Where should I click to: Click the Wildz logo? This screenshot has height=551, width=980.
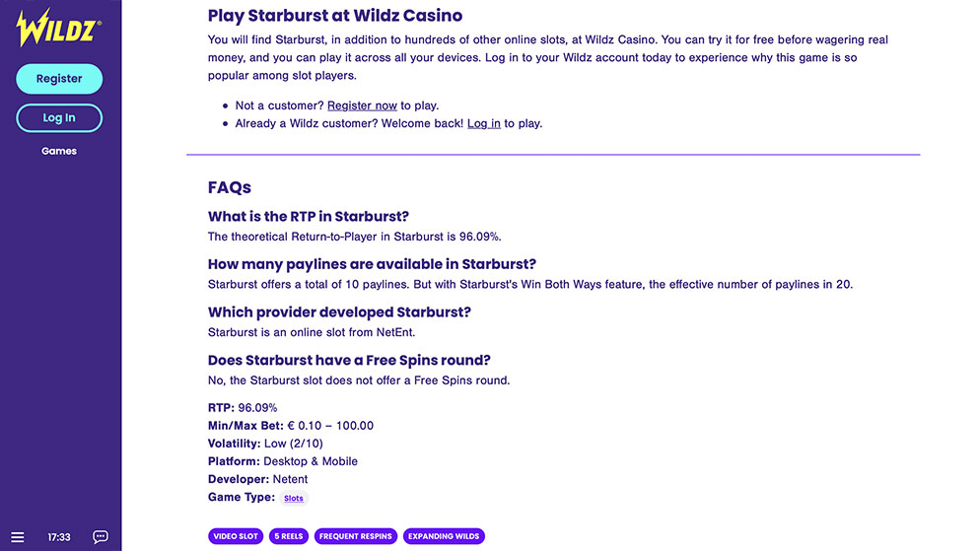[58, 28]
